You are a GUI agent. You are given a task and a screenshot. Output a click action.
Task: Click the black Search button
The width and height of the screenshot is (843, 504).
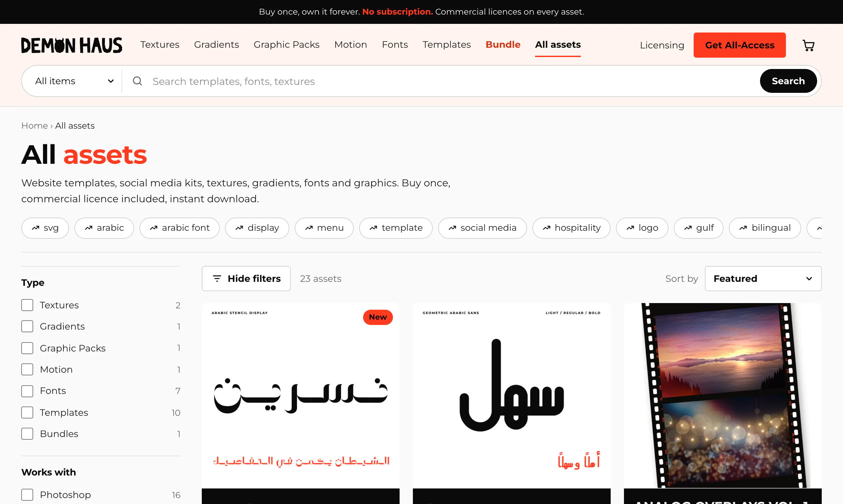coord(788,81)
